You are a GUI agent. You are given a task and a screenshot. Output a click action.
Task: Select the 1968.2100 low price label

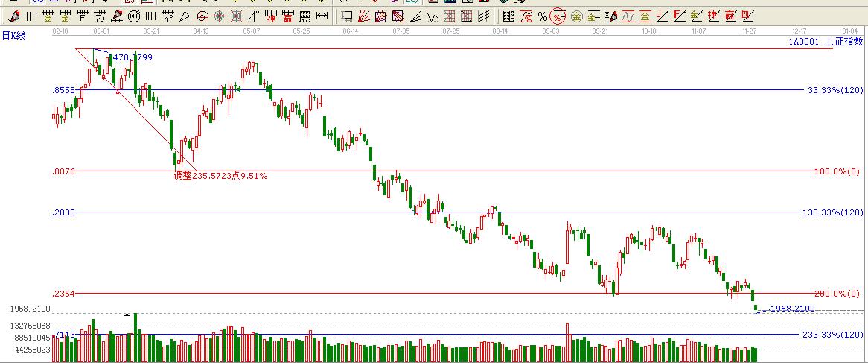point(792,308)
